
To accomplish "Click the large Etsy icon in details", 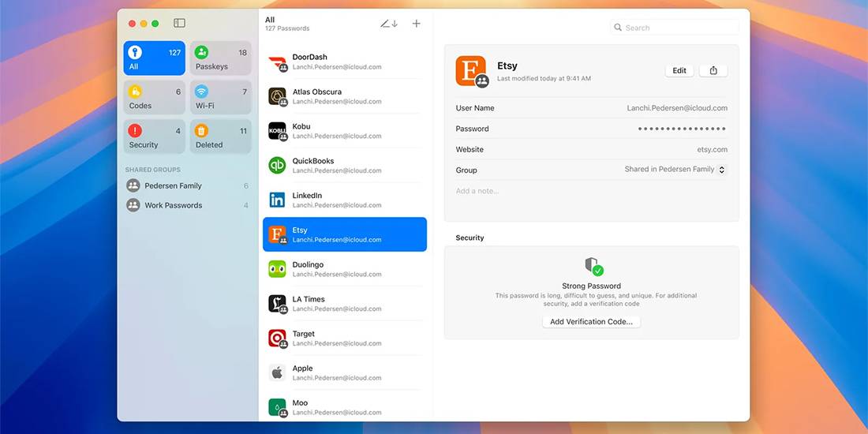I will [470, 71].
